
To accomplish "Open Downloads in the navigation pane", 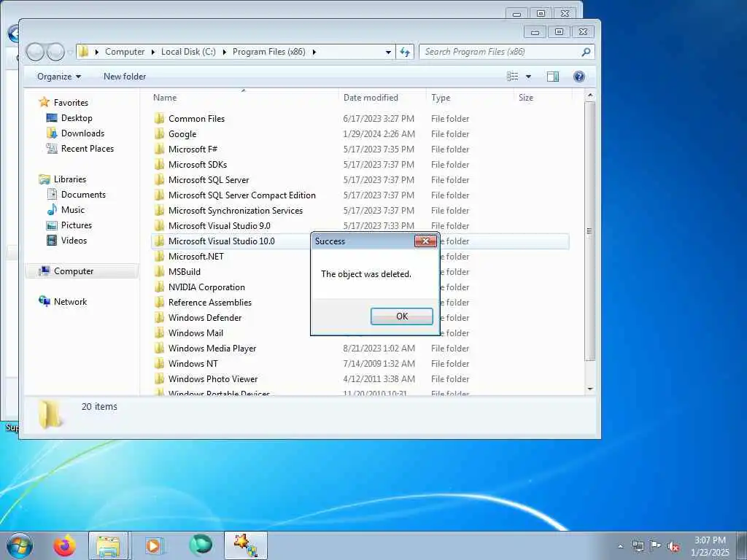I will [82, 133].
